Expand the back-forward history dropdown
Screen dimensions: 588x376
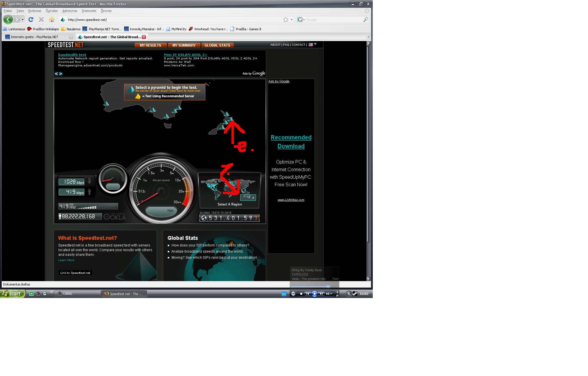point(22,19)
